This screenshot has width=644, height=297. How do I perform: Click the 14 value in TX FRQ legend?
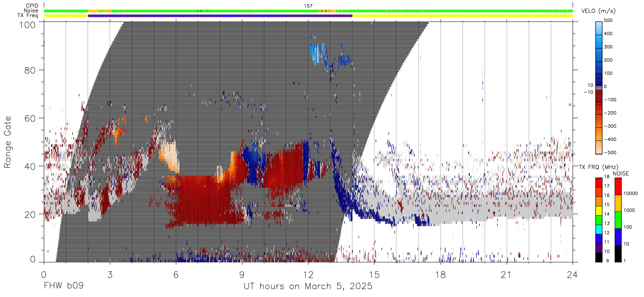[607, 215]
